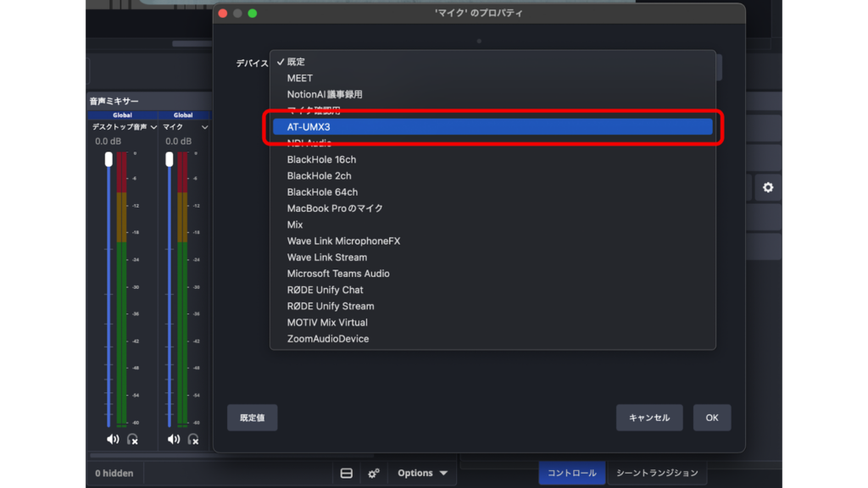Reset with the 既定値 button
Screen dimensions: 868x488
pos(252,418)
